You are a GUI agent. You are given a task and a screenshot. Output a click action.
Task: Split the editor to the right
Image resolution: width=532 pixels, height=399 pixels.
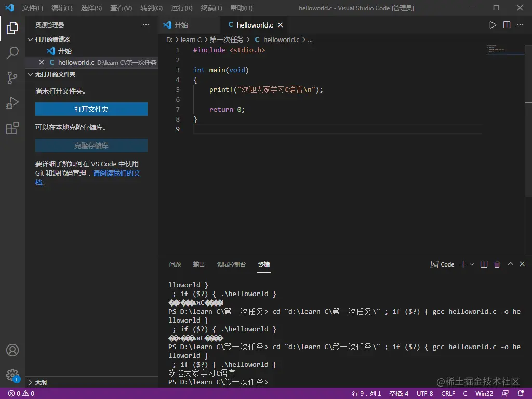tap(507, 25)
